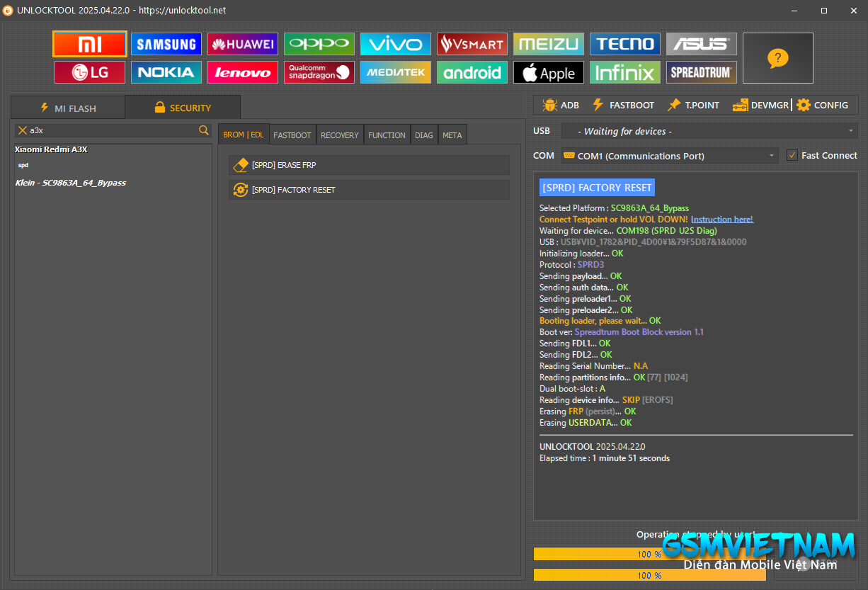The width and height of the screenshot is (868, 590).
Task: Open the FASTBOOT tool in toolbar
Action: point(623,105)
